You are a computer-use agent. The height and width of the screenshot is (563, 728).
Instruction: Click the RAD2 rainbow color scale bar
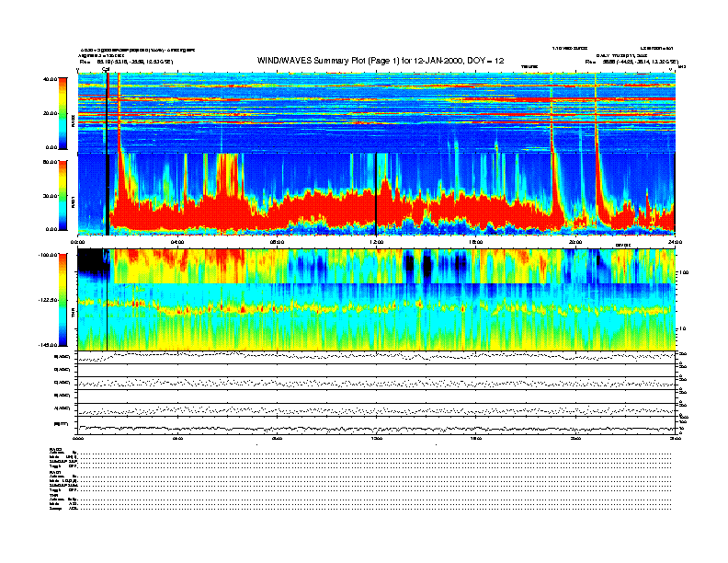pyautogui.click(x=63, y=114)
